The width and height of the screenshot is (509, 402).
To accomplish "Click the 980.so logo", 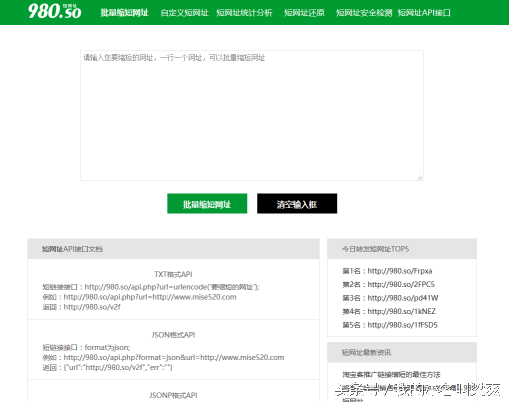I will click(55, 11).
